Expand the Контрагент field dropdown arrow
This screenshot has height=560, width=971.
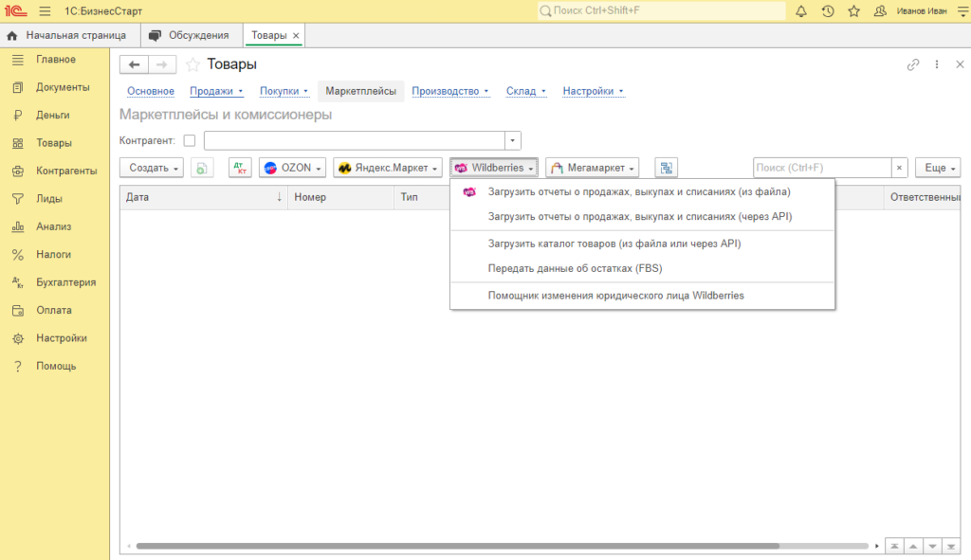513,140
